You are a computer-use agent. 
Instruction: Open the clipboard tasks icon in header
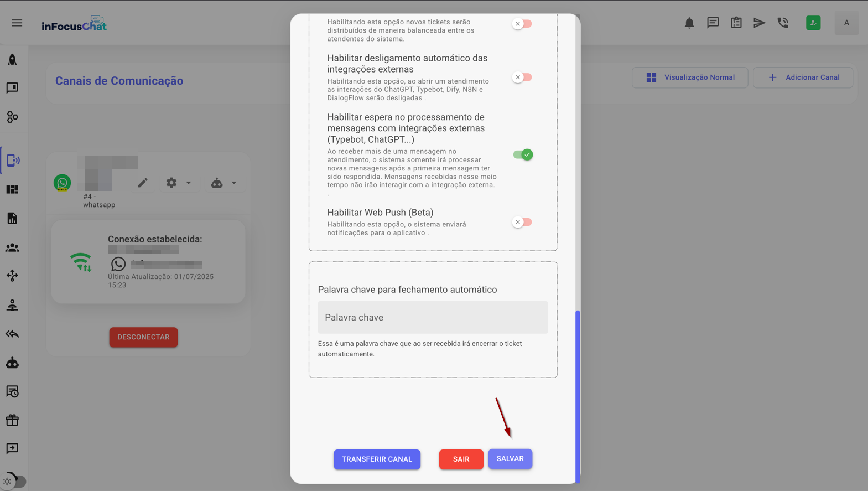[736, 23]
